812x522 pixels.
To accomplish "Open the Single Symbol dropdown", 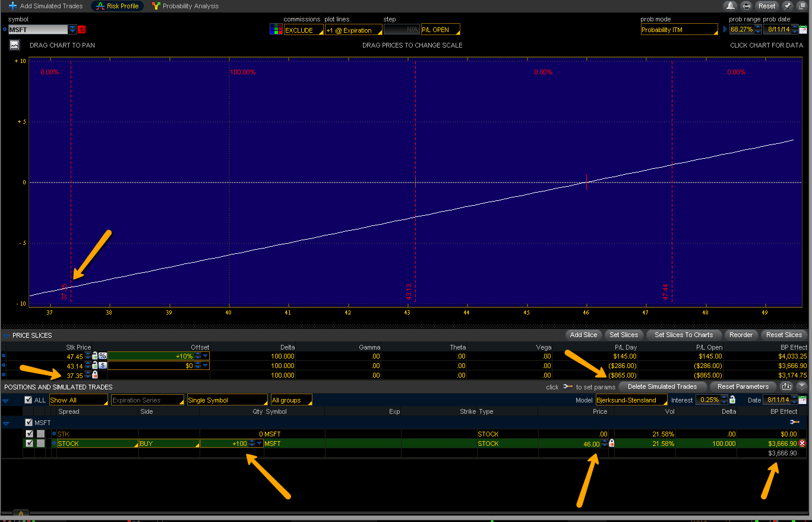I will (228, 400).
